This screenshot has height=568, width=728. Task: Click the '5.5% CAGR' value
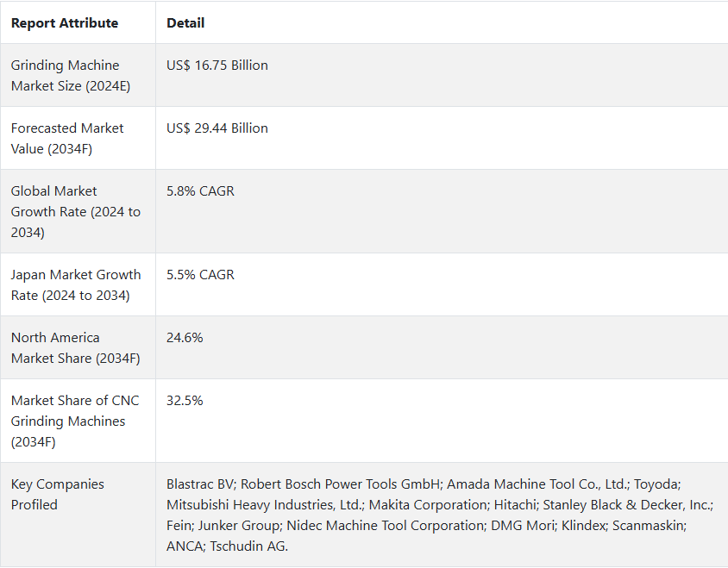tap(200, 275)
